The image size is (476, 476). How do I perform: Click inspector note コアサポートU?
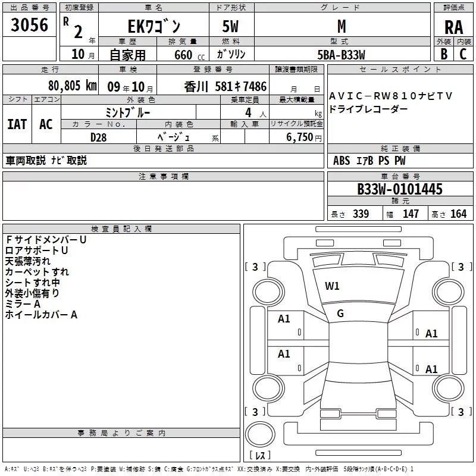click(x=36, y=250)
